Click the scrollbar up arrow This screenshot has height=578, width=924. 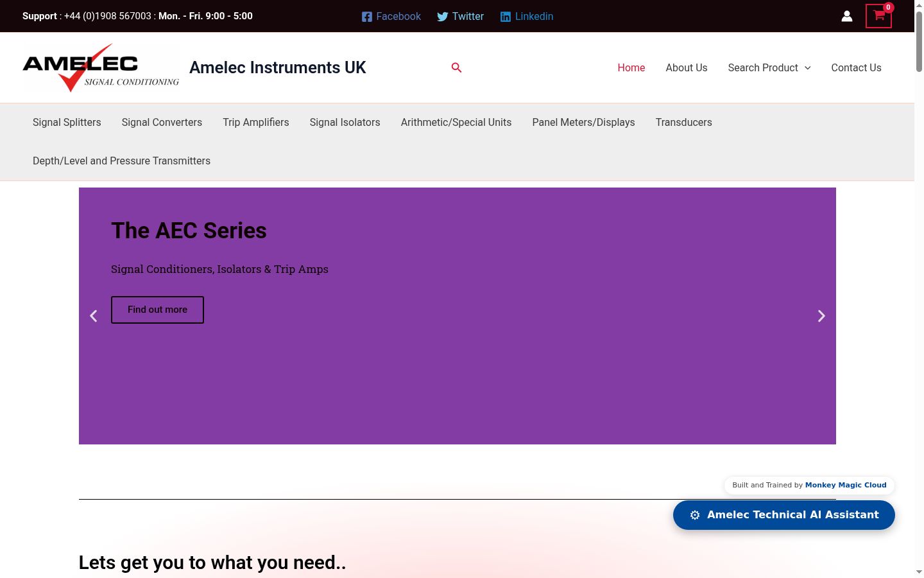[x=919, y=5]
